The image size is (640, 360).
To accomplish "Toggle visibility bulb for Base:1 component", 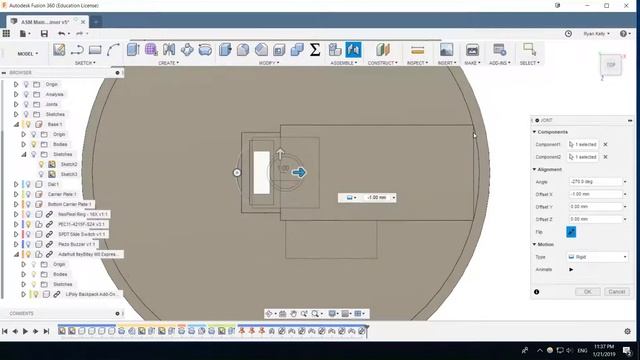I will click(28, 124).
